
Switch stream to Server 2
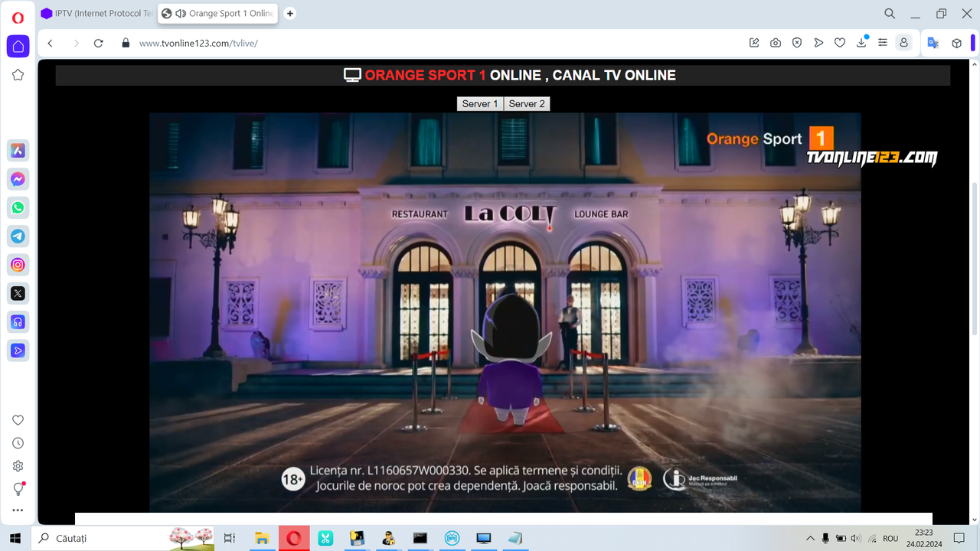[x=527, y=104]
